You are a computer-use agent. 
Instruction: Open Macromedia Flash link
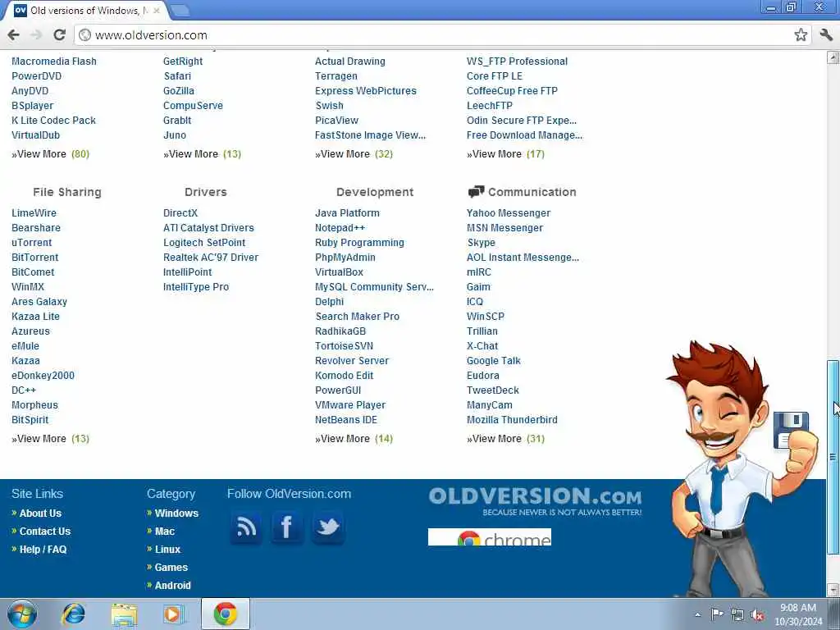(54, 62)
